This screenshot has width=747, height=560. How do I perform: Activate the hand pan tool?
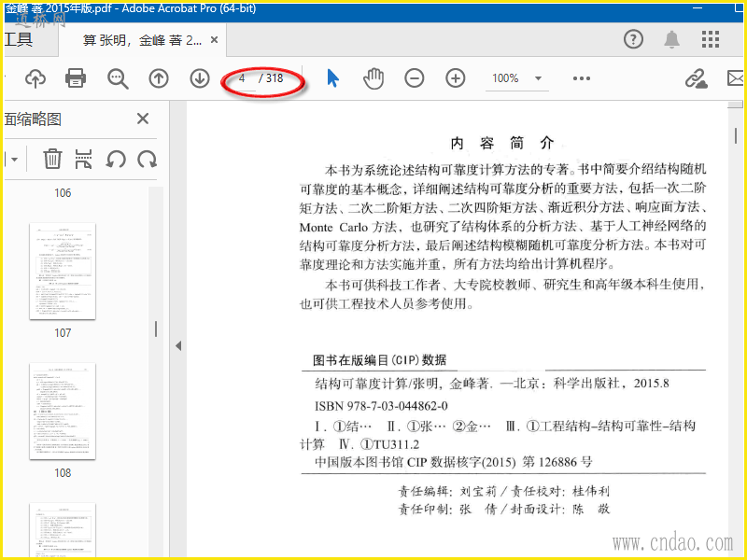coord(373,78)
